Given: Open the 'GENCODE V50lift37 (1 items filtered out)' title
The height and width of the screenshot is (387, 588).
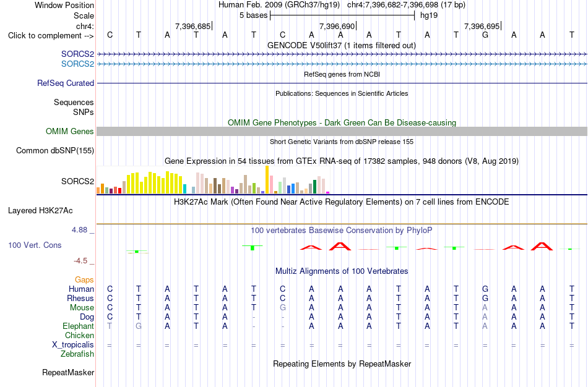Looking at the screenshot, I should tap(342, 45).
